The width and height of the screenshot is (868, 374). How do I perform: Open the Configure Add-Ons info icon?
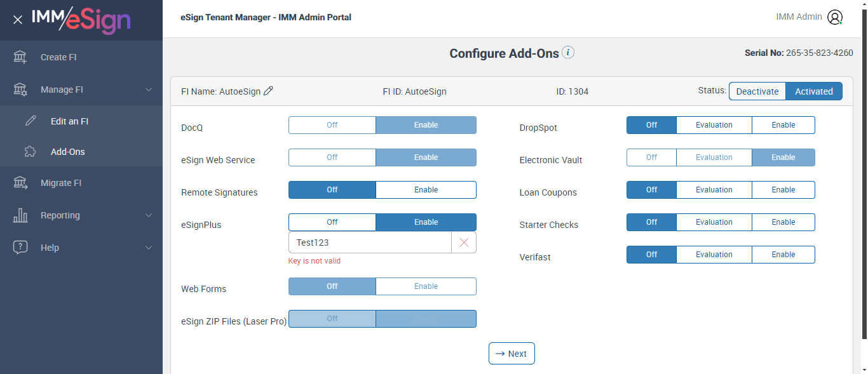(x=568, y=53)
